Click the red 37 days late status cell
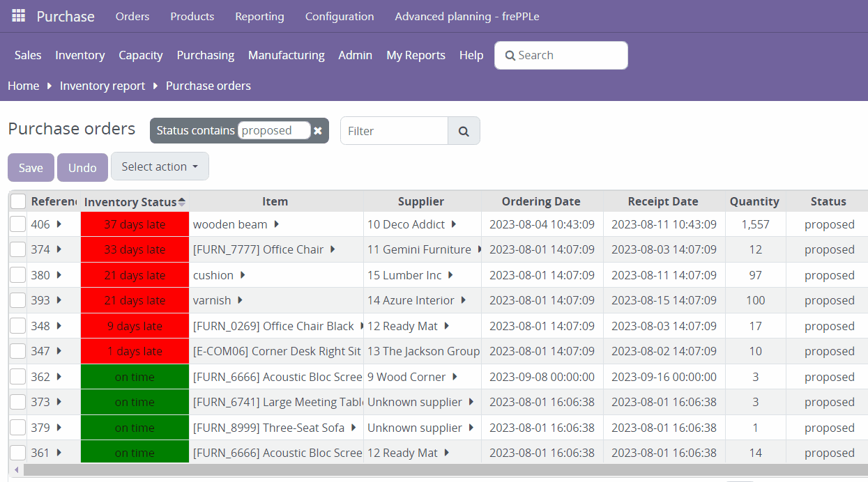Image resolution: width=868 pixels, height=482 pixels. click(x=134, y=224)
